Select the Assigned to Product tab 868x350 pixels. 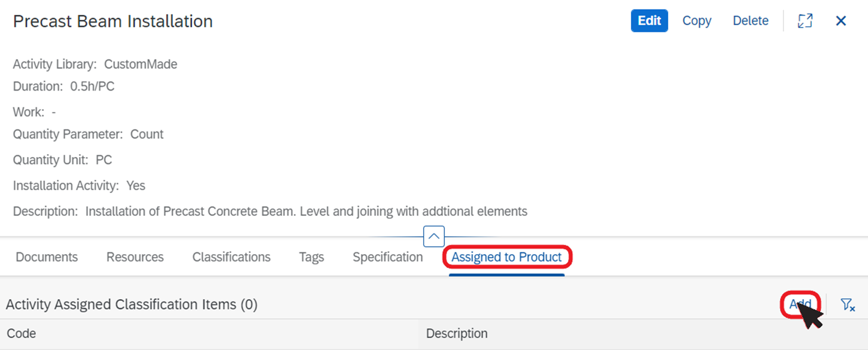(506, 257)
